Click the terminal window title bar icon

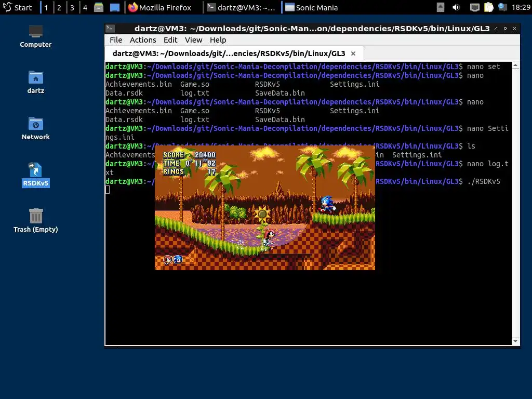[110, 29]
